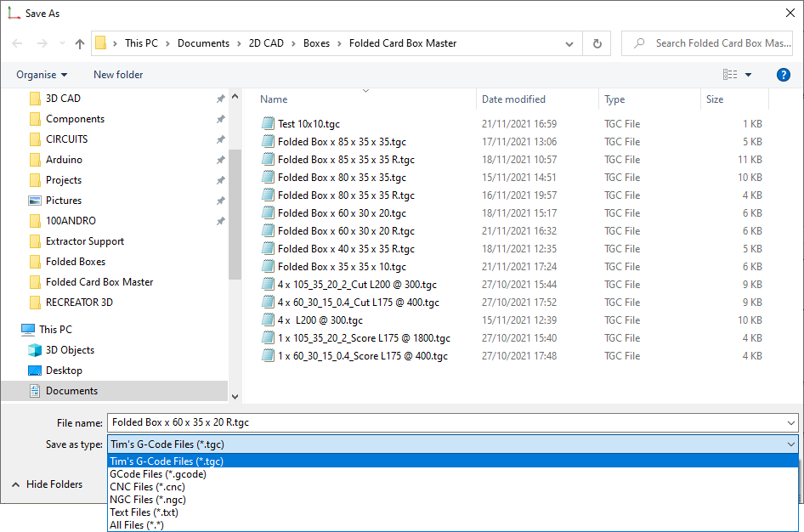Select Folded Box x 85 x 35 x 35.tgc
804x532 pixels.
(342, 142)
